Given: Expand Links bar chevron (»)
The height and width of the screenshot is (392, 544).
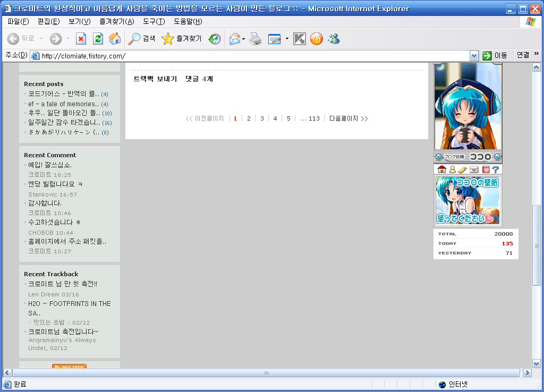Looking at the screenshot, I should 537,54.
